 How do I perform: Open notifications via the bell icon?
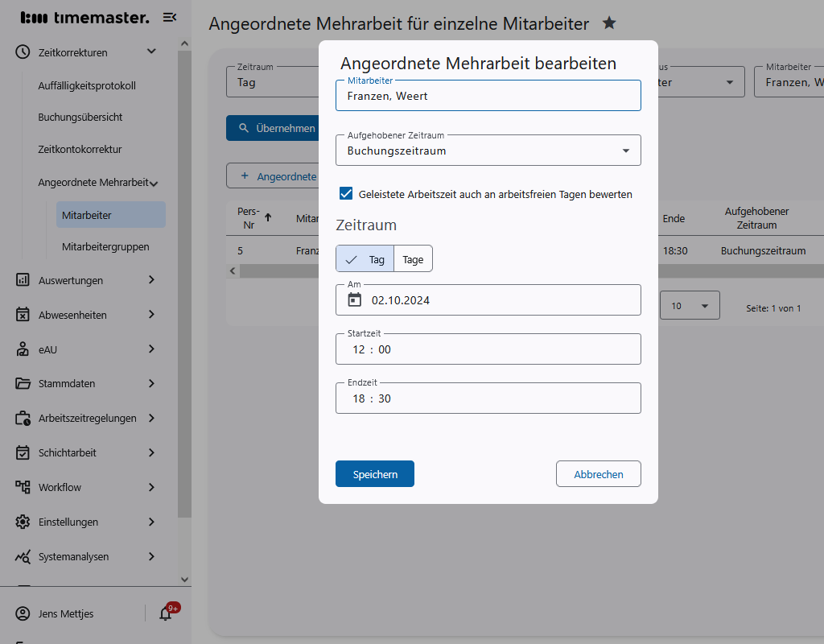click(x=165, y=613)
